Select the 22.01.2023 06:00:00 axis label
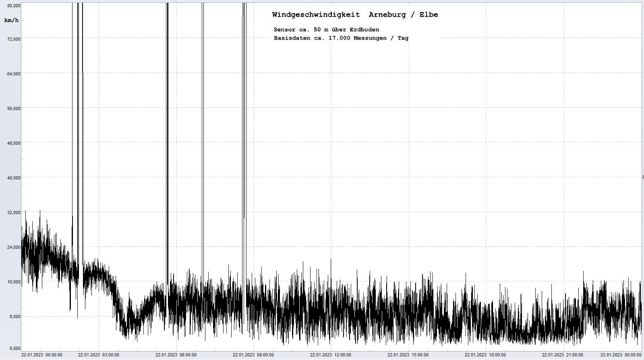This screenshot has height=360, width=644. (176, 355)
